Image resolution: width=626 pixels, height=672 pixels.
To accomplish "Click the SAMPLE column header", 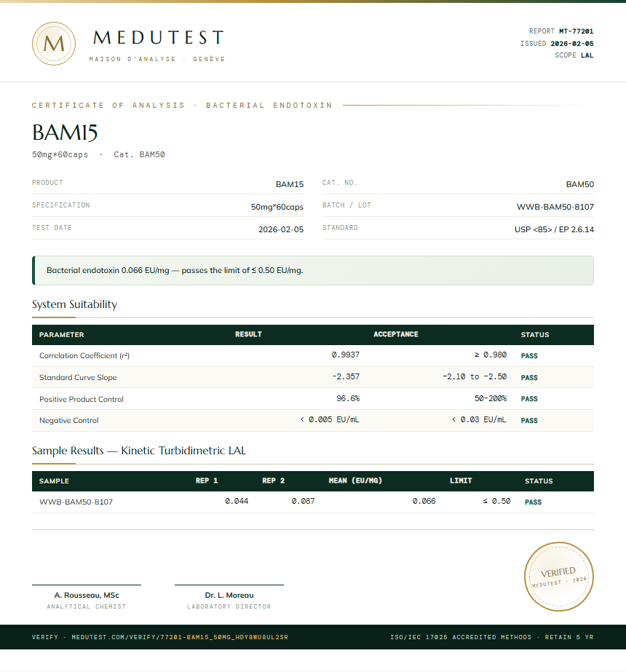I will point(54,481).
